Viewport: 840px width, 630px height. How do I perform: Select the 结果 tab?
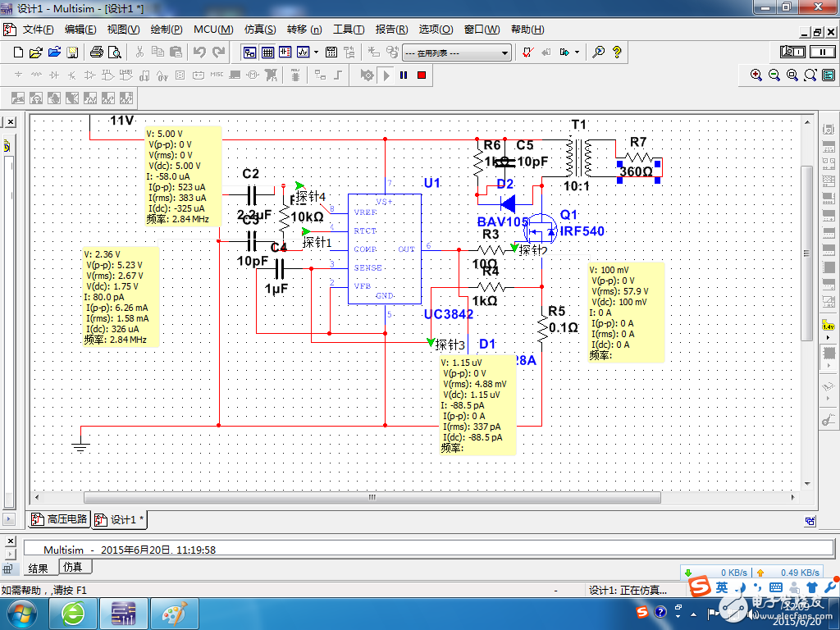[x=38, y=568]
